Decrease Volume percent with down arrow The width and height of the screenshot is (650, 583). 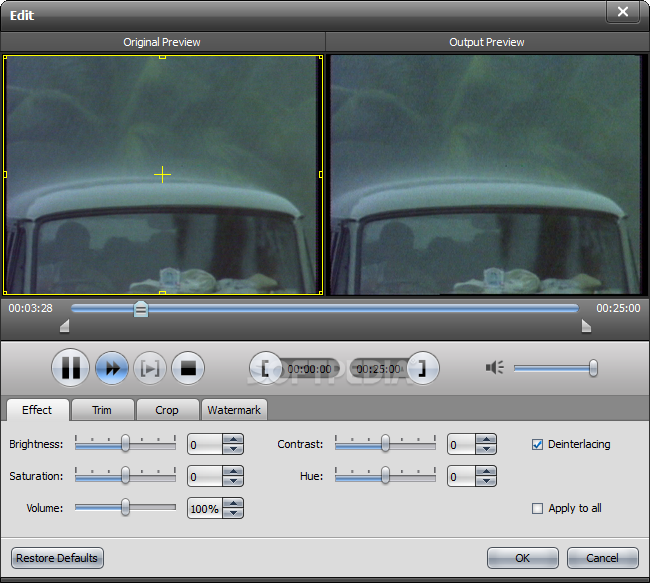click(x=233, y=513)
